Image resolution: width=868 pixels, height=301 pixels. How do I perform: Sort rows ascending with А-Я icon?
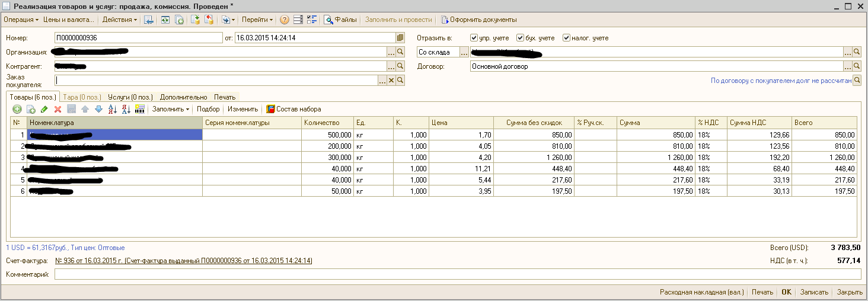click(113, 109)
